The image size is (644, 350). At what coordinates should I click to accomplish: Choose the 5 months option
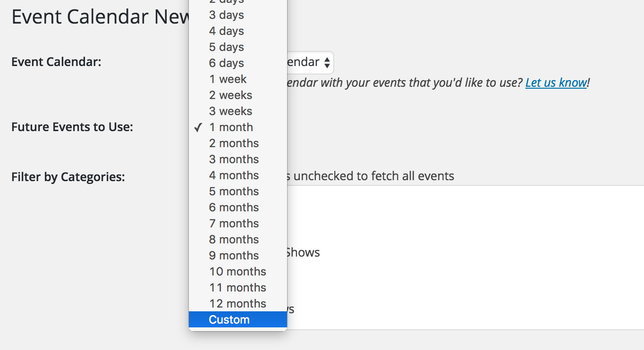(237, 192)
